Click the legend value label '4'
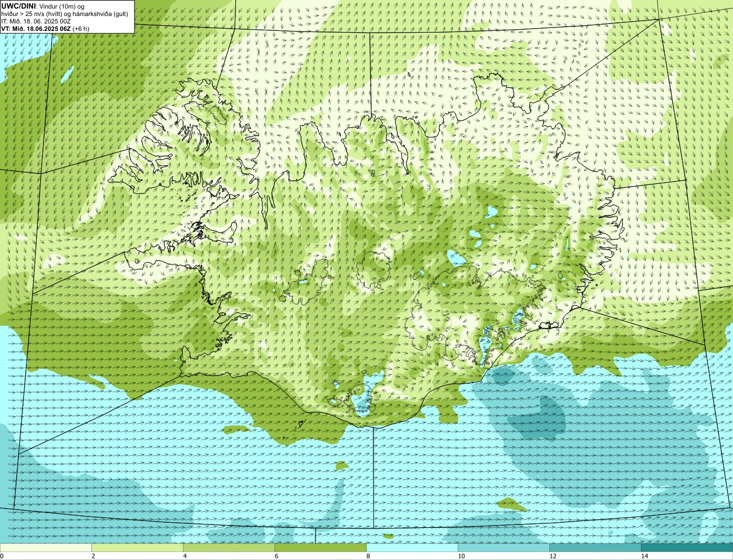 184,556
